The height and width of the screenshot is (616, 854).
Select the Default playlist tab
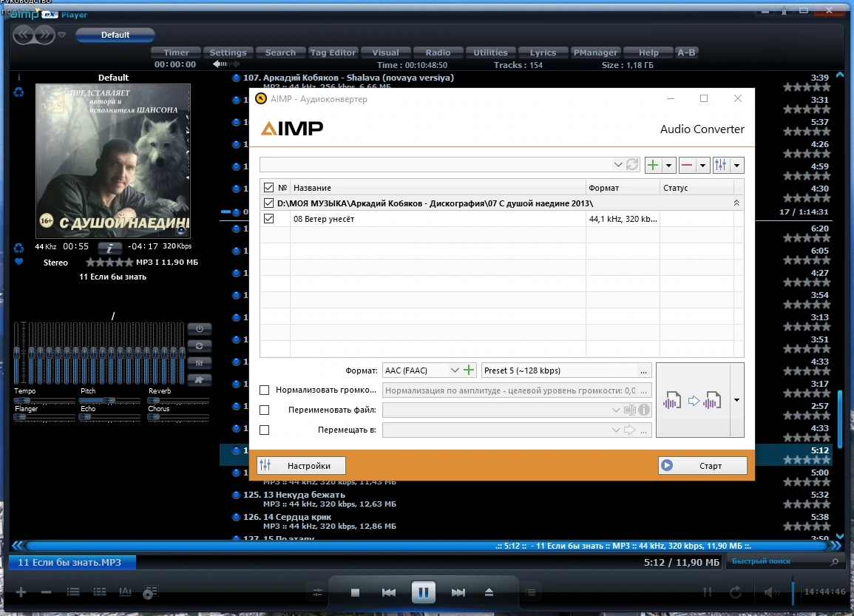[x=115, y=35]
